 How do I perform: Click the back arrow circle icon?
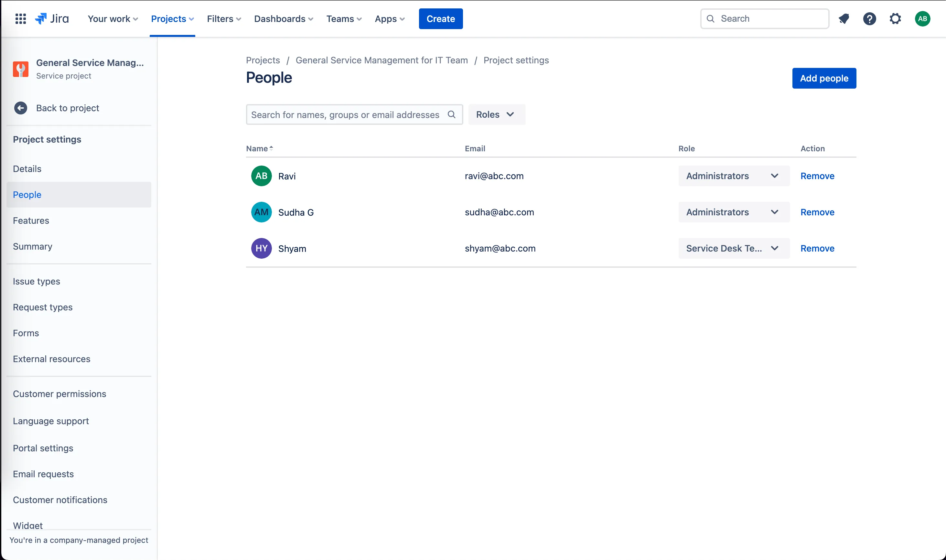click(20, 108)
